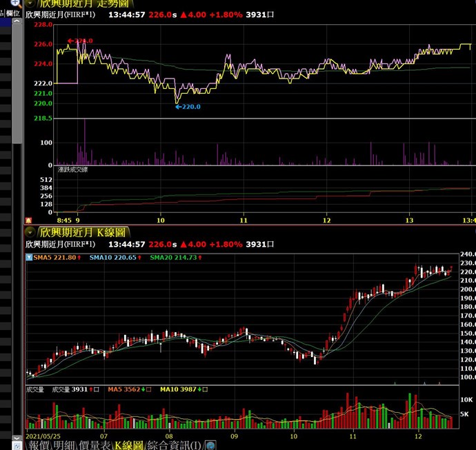Screen dimensions: 476x450
Task: Switch to the 報價 tab
Action: point(39,444)
